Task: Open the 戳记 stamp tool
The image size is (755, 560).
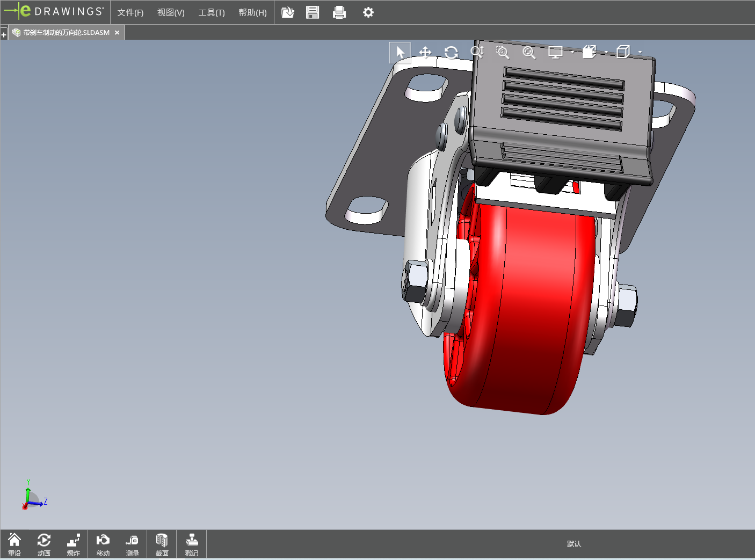Action: tap(191, 544)
